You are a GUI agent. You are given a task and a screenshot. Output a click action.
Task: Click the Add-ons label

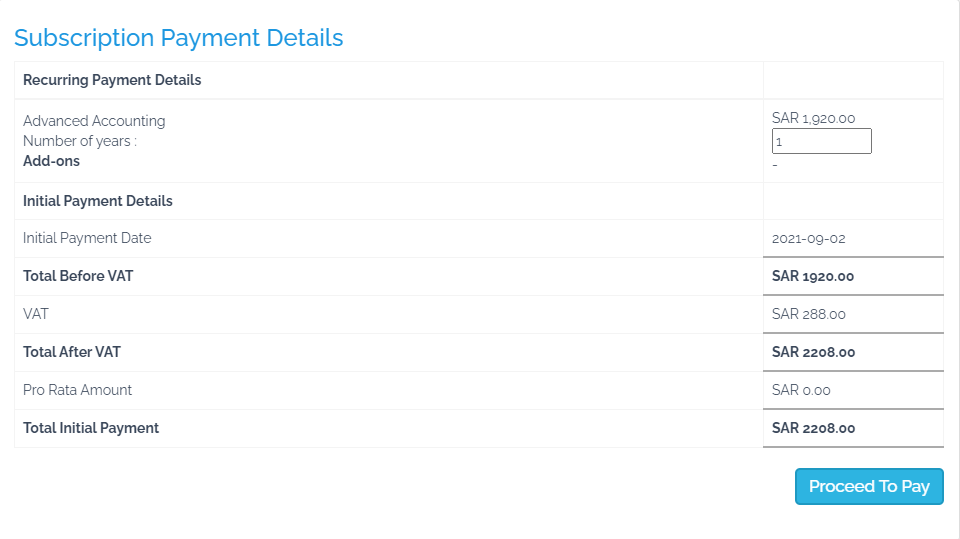[x=51, y=161]
